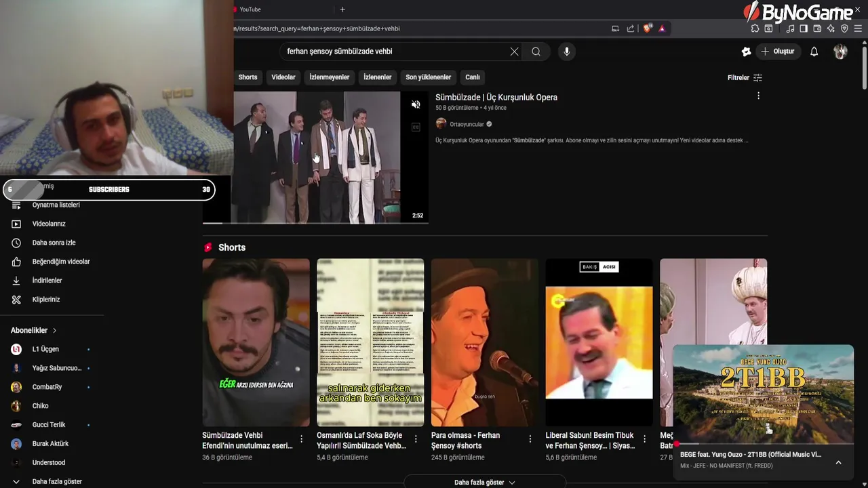The height and width of the screenshot is (488, 868).
Task: Open the L1 Üçgen subscription
Action: tap(46, 349)
